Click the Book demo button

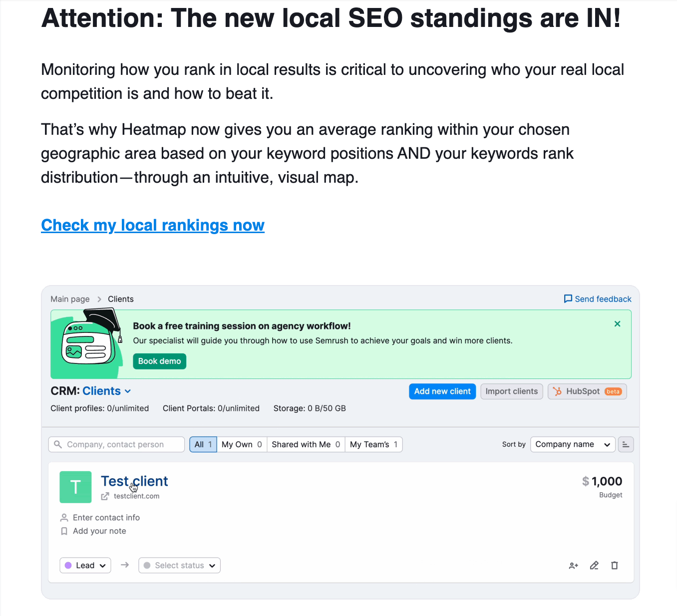(x=159, y=361)
